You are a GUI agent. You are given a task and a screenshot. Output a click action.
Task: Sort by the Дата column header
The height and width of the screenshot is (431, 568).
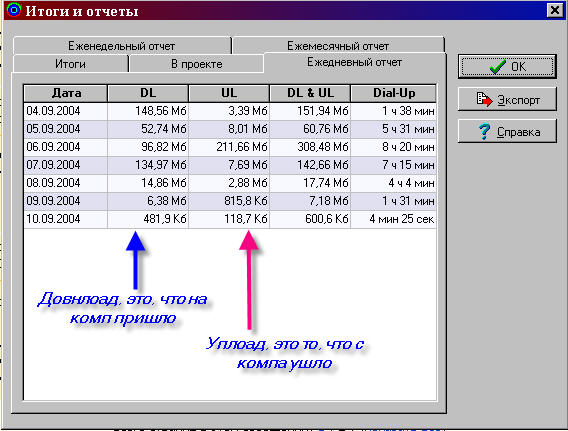tap(66, 93)
